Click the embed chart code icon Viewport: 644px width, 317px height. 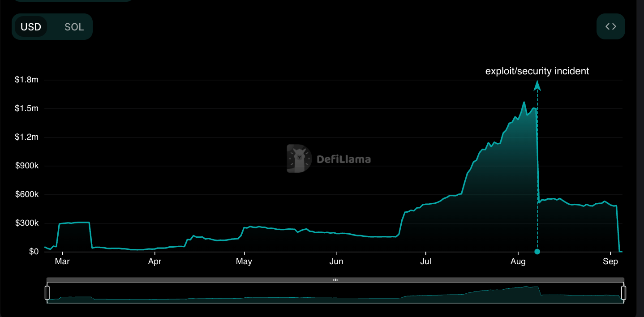(x=610, y=26)
